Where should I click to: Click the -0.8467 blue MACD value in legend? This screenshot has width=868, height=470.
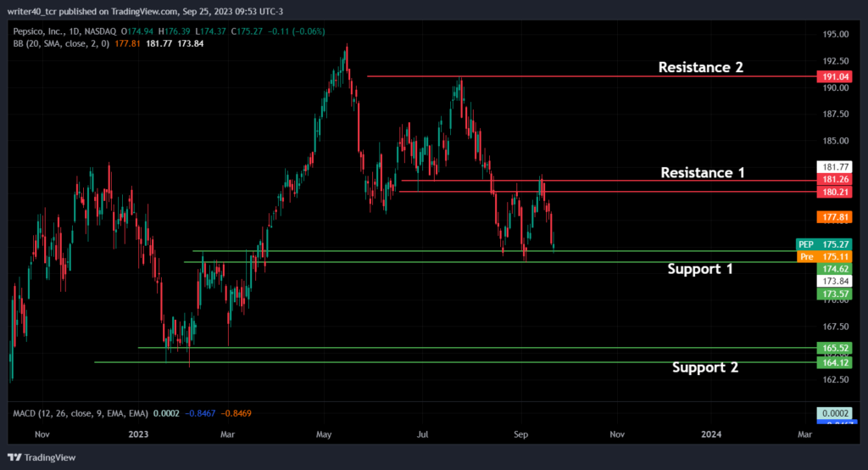tap(200, 413)
